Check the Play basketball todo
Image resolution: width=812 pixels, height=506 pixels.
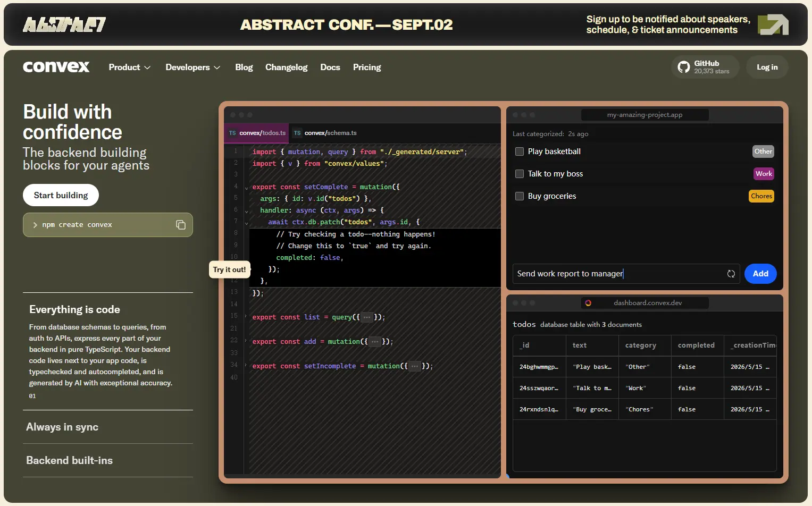520,151
